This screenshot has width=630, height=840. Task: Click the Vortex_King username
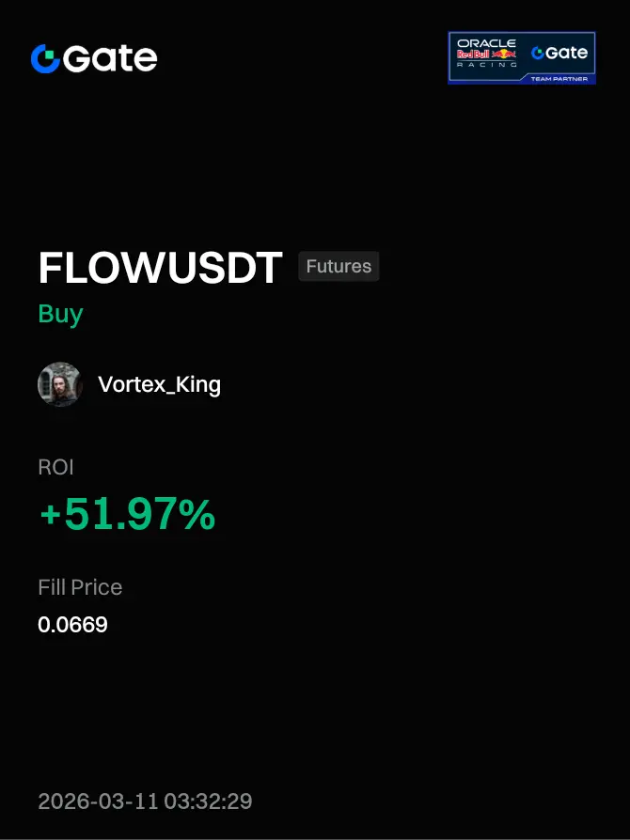(159, 384)
